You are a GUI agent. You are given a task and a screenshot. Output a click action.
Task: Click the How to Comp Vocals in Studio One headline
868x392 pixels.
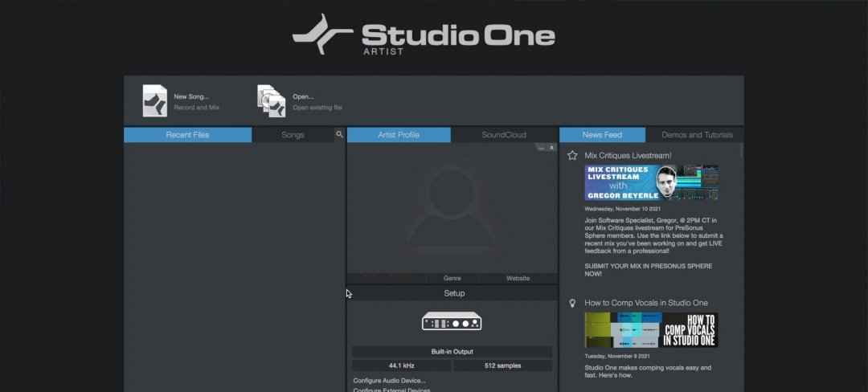tap(646, 303)
